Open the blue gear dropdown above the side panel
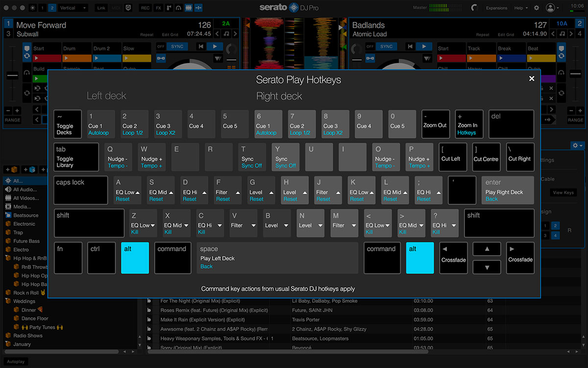This screenshot has width=588, height=368. (578, 146)
